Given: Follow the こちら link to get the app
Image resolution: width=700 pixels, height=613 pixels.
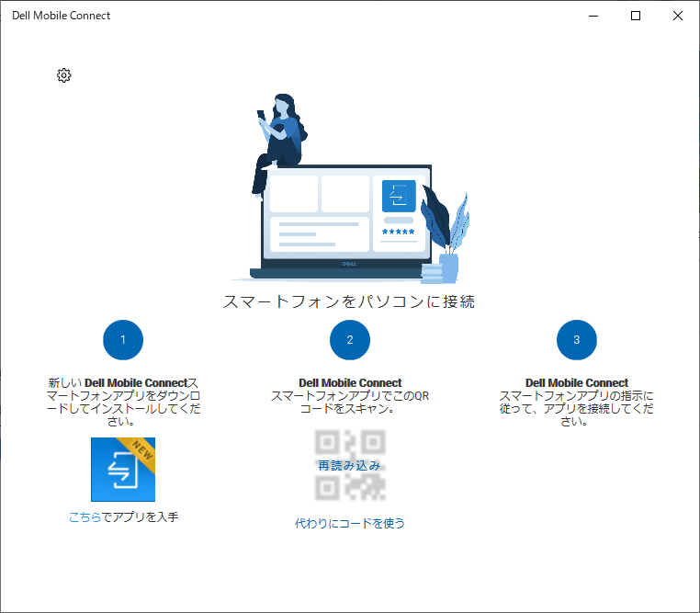Looking at the screenshot, I should [x=85, y=517].
